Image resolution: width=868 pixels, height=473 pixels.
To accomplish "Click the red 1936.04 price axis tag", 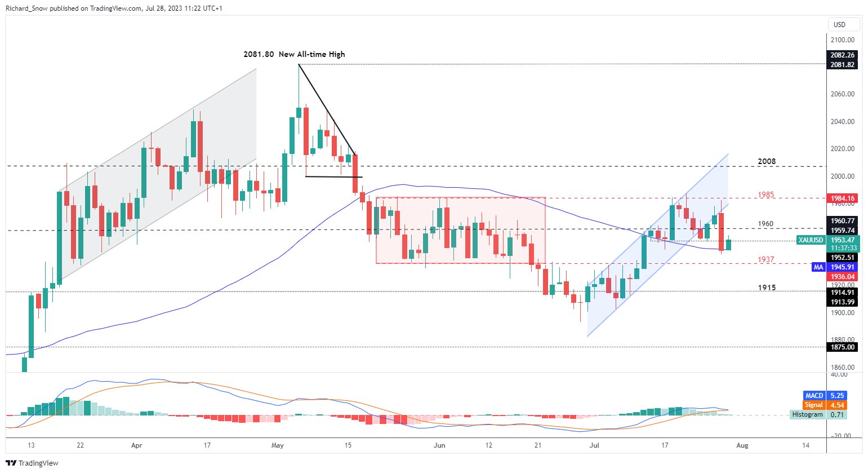I will coord(843,277).
